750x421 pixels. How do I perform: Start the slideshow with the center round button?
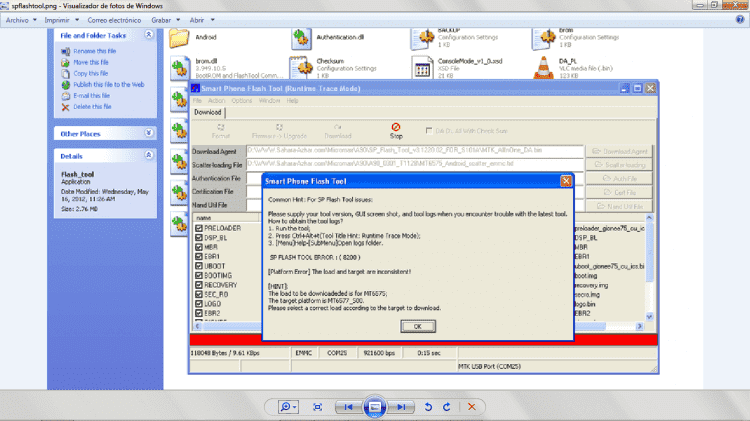(x=375, y=407)
